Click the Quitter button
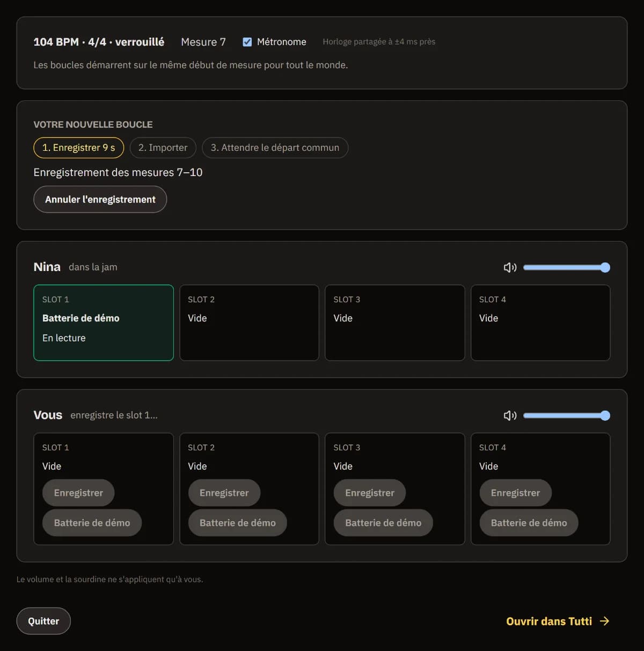 [43, 621]
